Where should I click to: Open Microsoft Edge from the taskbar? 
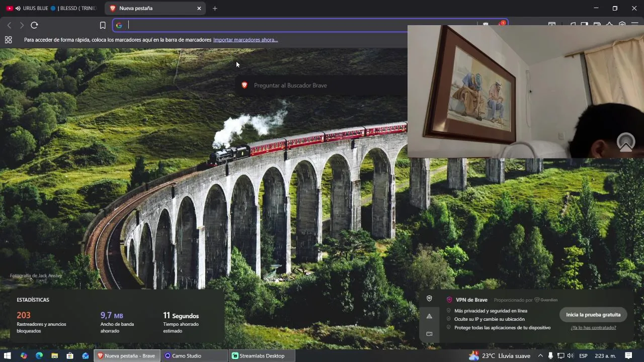pyautogui.click(x=39, y=355)
